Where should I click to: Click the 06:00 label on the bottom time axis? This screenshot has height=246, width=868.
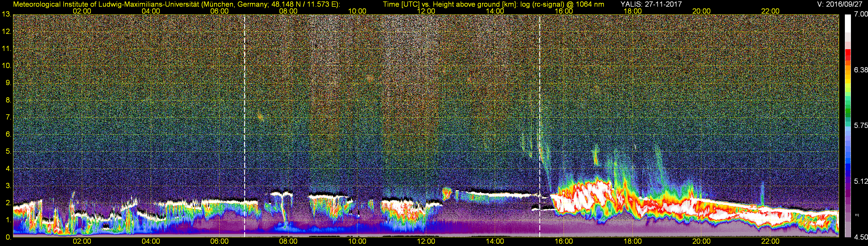pyautogui.click(x=219, y=242)
